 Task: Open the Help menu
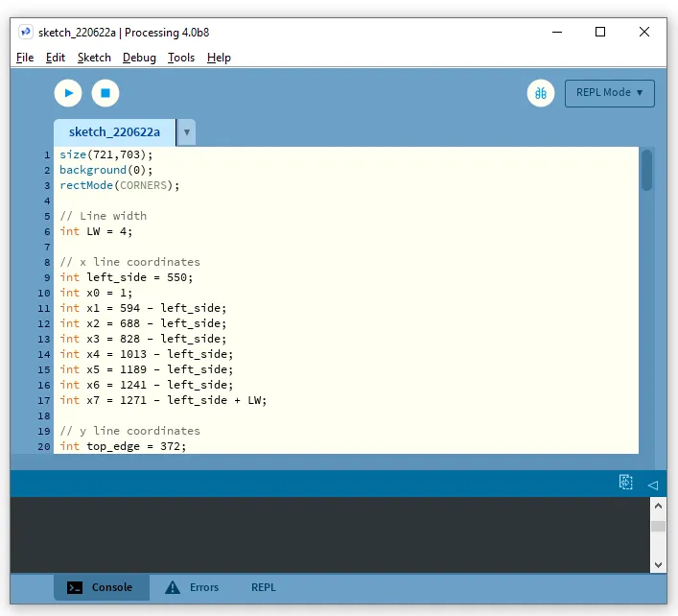(219, 58)
